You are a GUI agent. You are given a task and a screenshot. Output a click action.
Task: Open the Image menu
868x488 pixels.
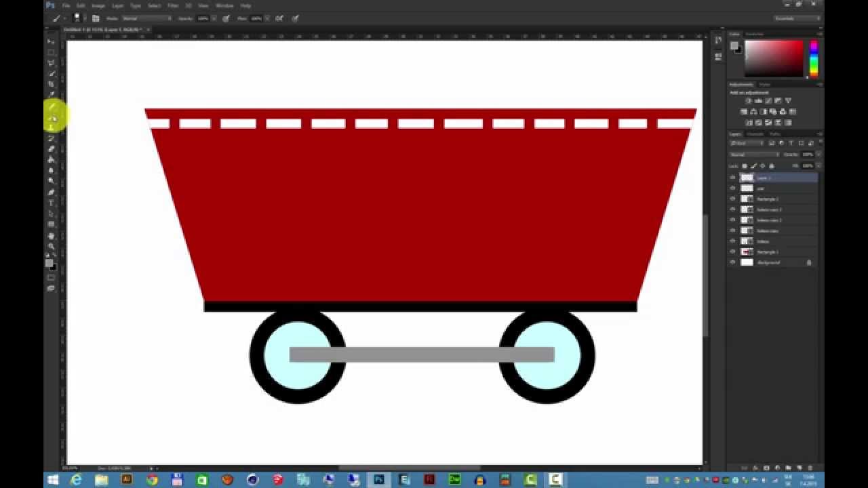pos(98,5)
